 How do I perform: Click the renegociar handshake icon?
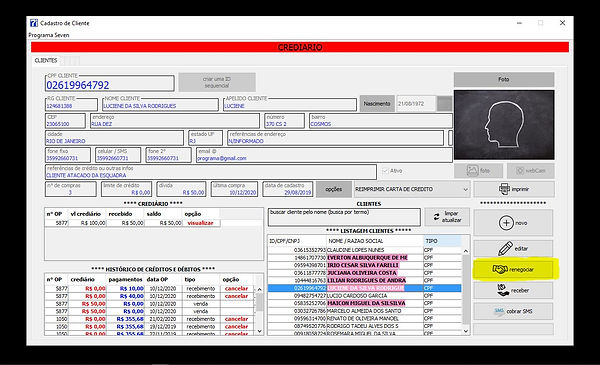click(x=500, y=269)
